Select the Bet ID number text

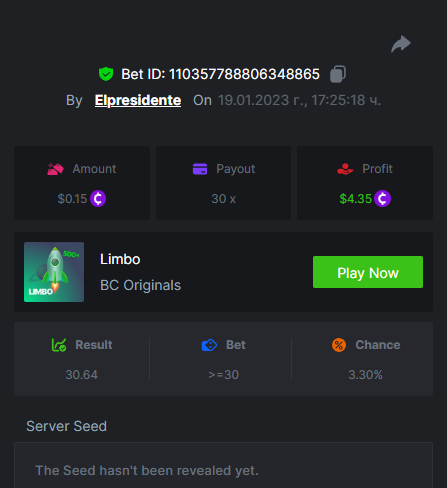(x=244, y=74)
